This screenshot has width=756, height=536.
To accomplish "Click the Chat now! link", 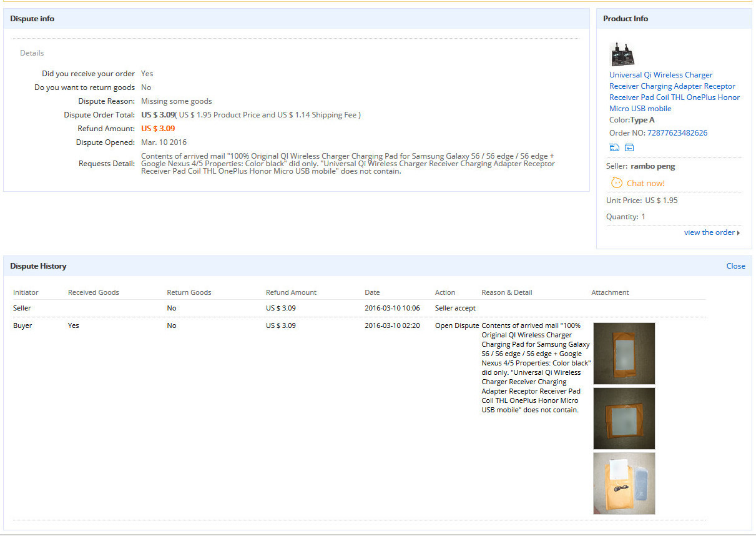I will pyautogui.click(x=646, y=183).
